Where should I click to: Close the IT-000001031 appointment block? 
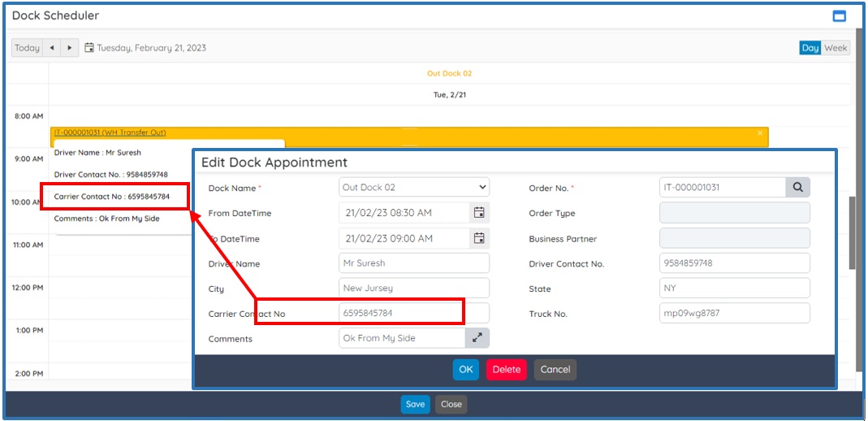[x=760, y=132]
